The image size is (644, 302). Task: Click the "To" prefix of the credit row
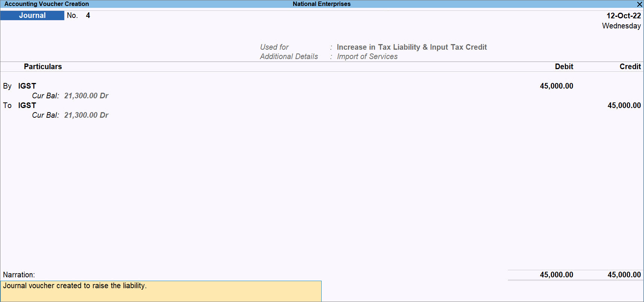tap(7, 105)
